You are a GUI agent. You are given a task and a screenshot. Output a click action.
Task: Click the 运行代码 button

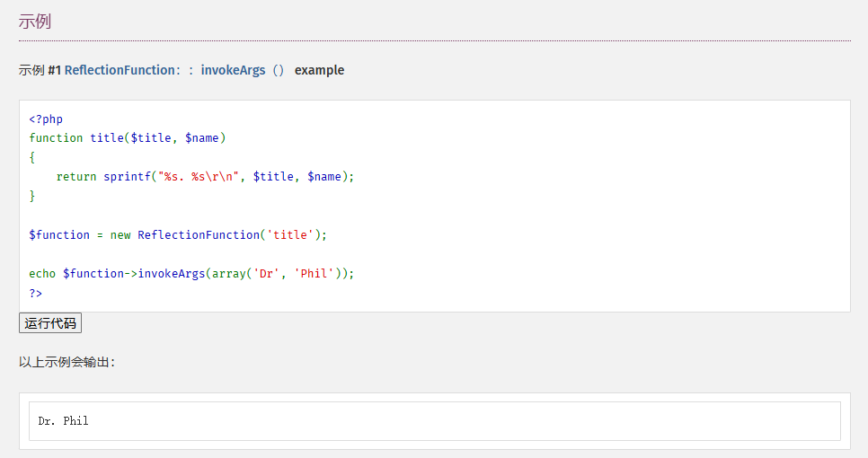tap(50, 323)
